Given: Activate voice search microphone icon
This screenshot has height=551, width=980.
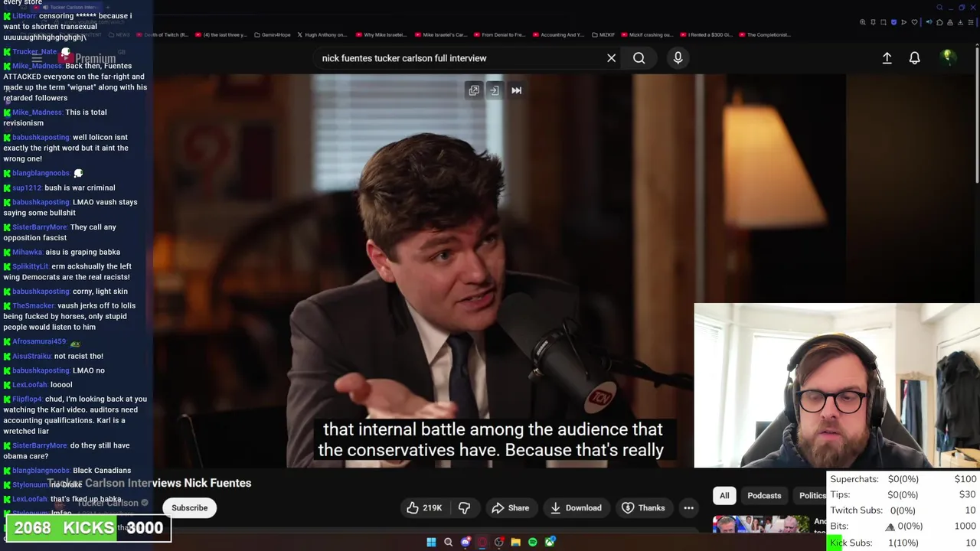Looking at the screenshot, I should click(678, 58).
